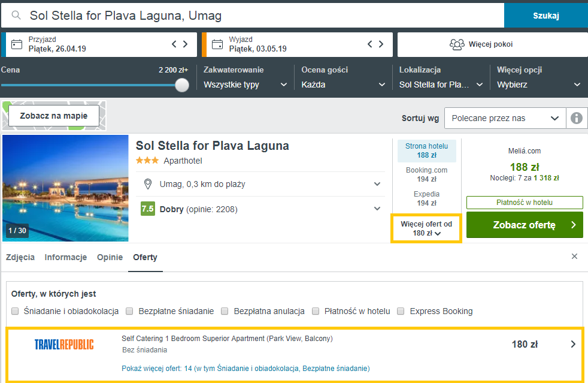Viewport: 588px width, 383px height.
Task: Click the sorting info icon
Action: tap(576, 118)
